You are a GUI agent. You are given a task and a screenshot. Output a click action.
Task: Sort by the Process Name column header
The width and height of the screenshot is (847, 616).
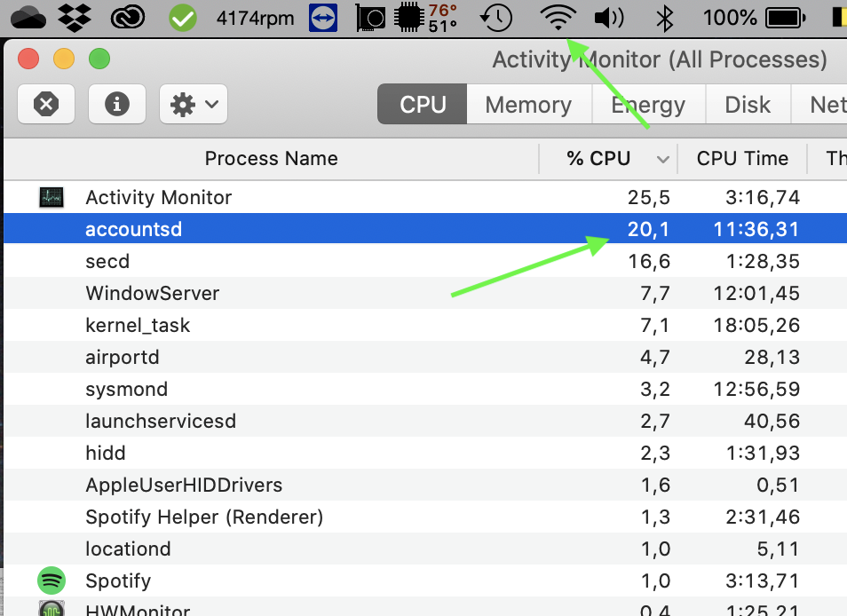point(271,159)
